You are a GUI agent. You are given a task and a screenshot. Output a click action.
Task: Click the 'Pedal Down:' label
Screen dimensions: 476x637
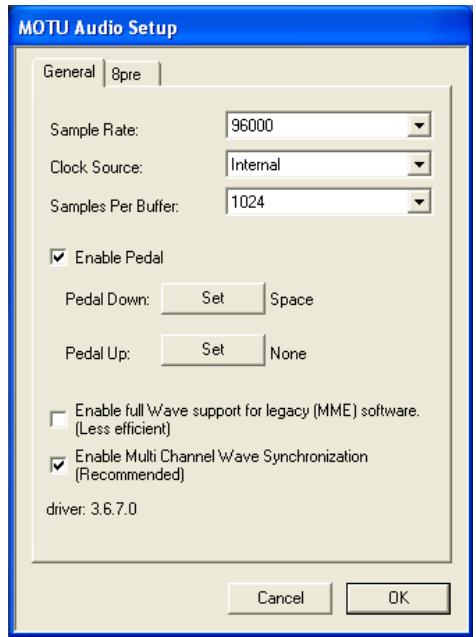108,300
